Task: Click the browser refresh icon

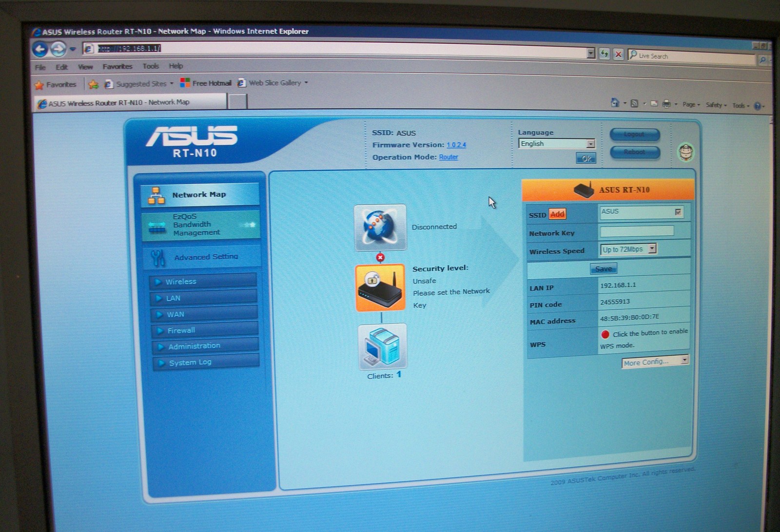Action: 604,54
